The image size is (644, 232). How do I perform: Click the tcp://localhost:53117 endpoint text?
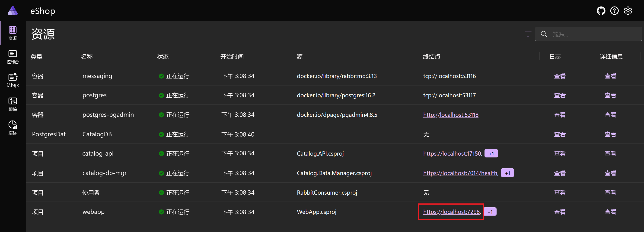(449, 95)
